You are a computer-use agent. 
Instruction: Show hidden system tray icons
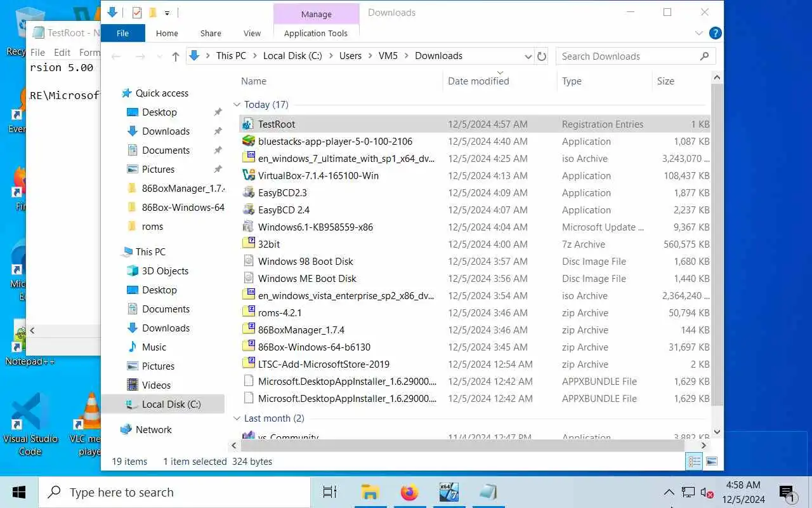point(669,492)
